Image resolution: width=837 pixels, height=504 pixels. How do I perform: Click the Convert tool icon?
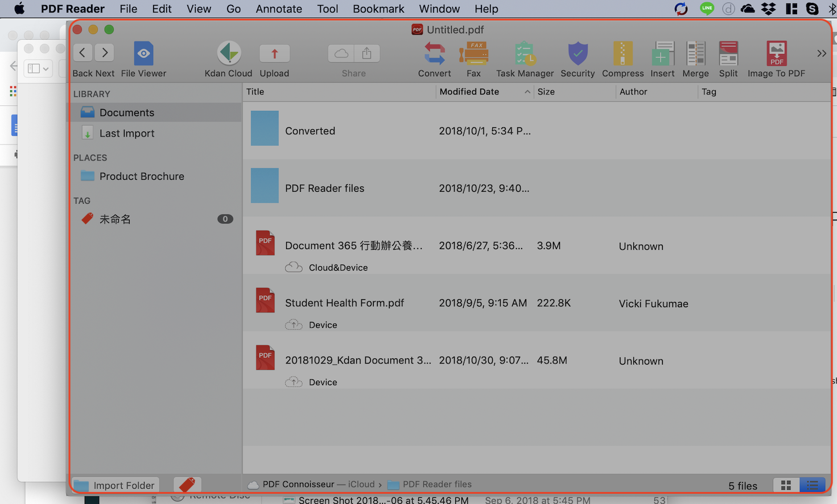click(x=434, y=53)
